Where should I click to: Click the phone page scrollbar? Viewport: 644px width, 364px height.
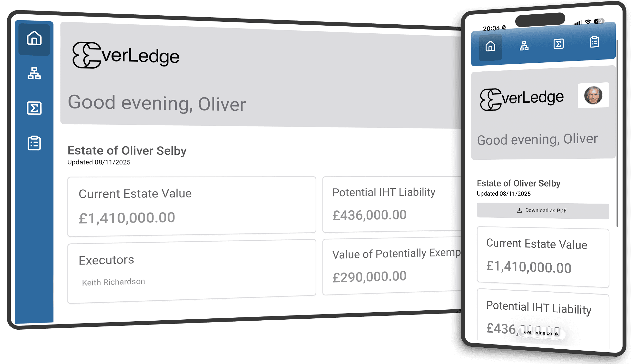coord(617,132)
